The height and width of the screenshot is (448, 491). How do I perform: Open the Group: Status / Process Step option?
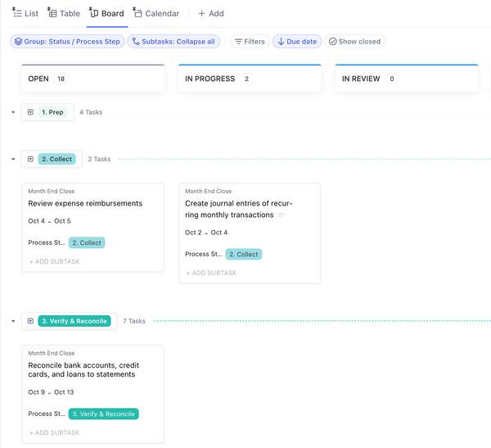(66, 41)
